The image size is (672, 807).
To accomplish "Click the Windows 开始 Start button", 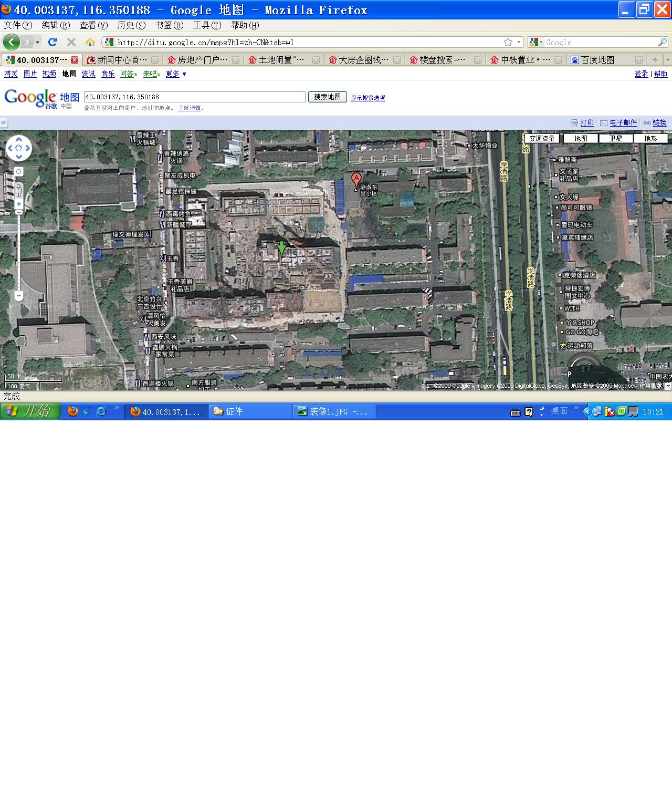I will 30,411.
